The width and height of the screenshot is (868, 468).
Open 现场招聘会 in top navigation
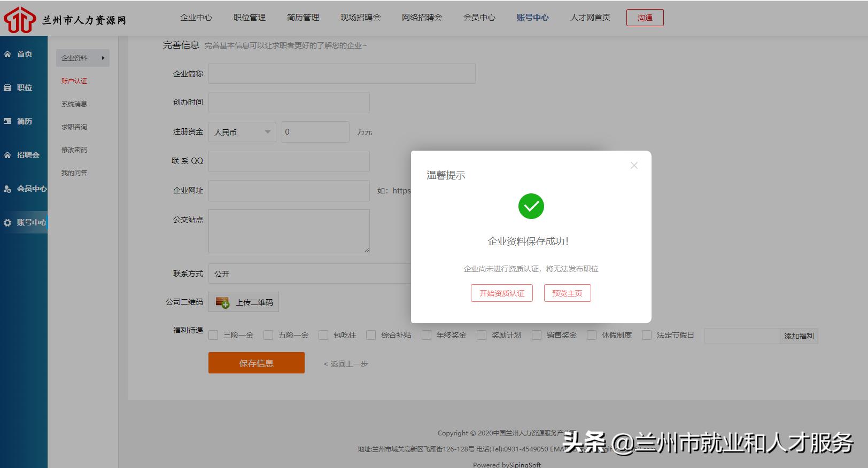(x=361, y=18)
